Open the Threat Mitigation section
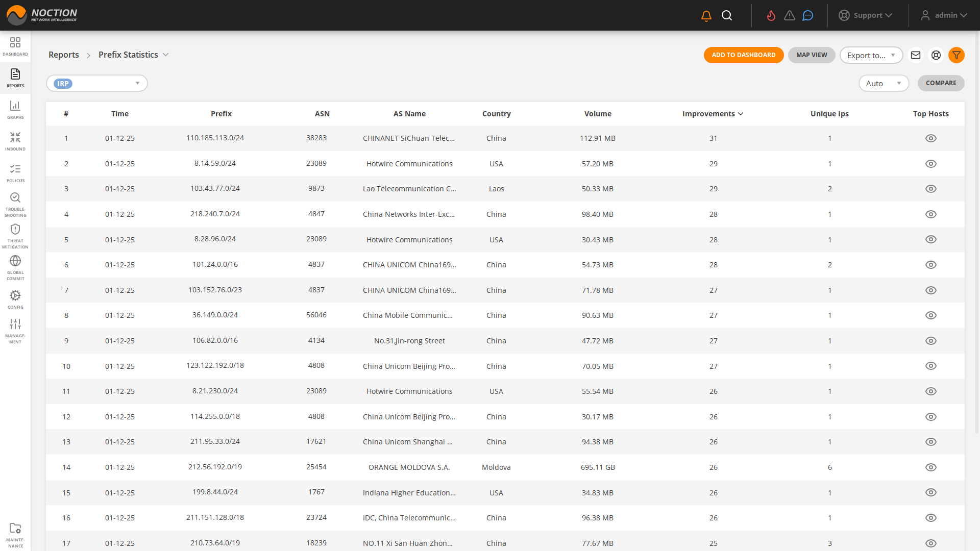Viewport: 980px width, 551px height. [15, 235]
